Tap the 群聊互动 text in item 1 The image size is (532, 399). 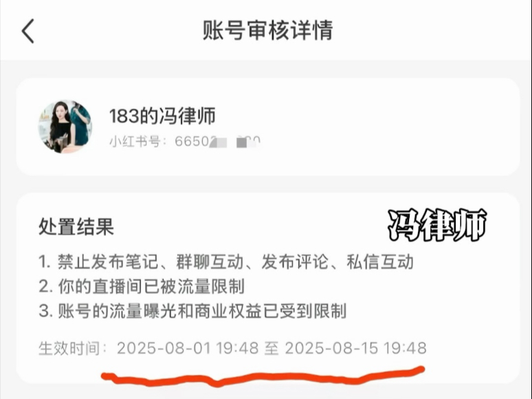[x=210, y=262]
